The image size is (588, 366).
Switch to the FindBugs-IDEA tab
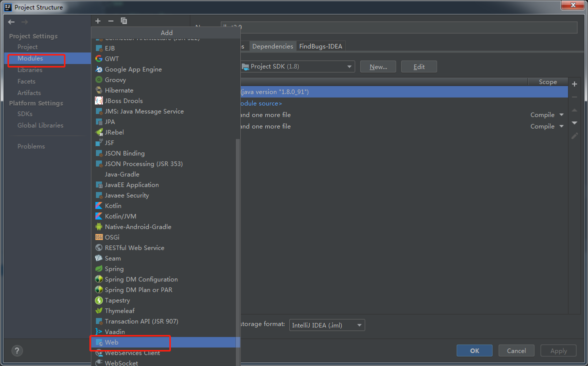[321, 46]
